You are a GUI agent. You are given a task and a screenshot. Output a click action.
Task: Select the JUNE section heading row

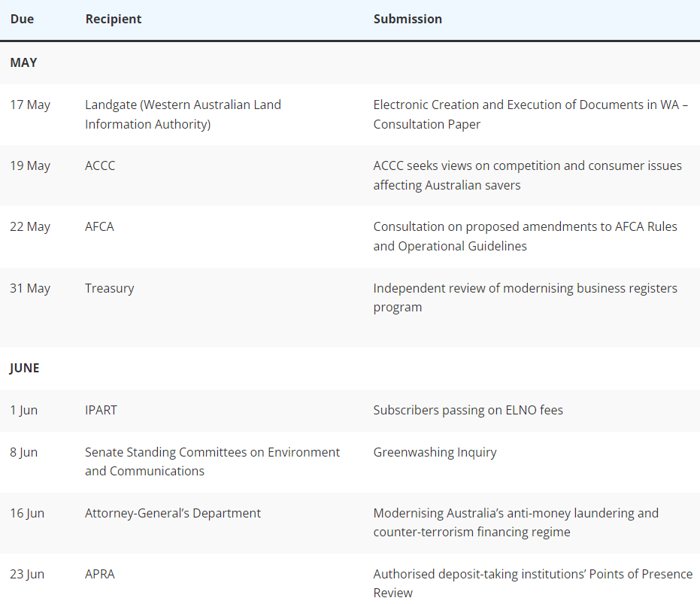click(350, 368)
